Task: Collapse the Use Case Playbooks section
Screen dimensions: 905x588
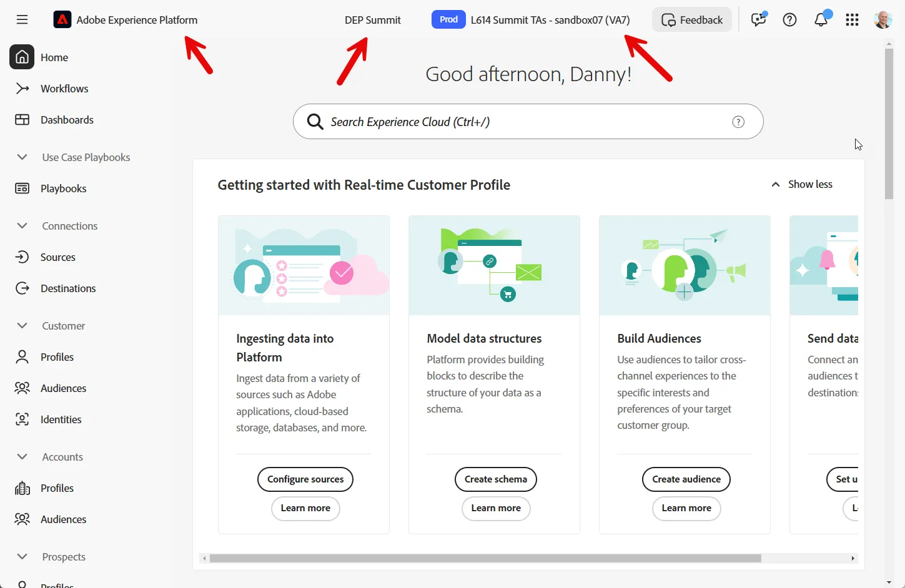Action: pos(22,157)
